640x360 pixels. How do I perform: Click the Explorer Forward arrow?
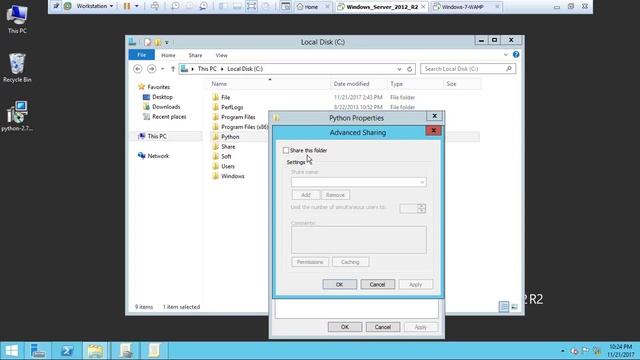click(x=151, y=69)
